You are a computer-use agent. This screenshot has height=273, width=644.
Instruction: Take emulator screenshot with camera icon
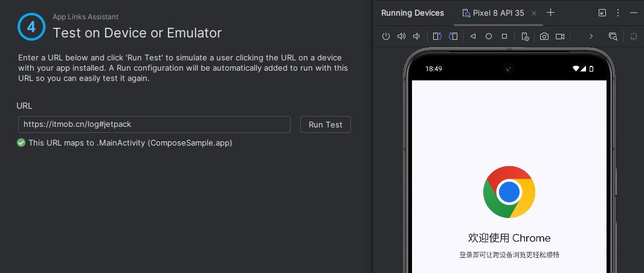544,36
